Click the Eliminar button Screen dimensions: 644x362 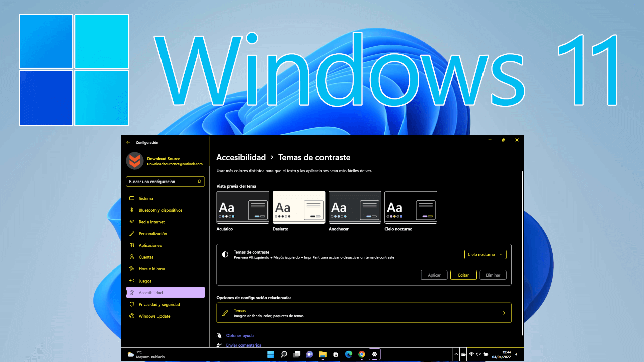tap(493, 275)
